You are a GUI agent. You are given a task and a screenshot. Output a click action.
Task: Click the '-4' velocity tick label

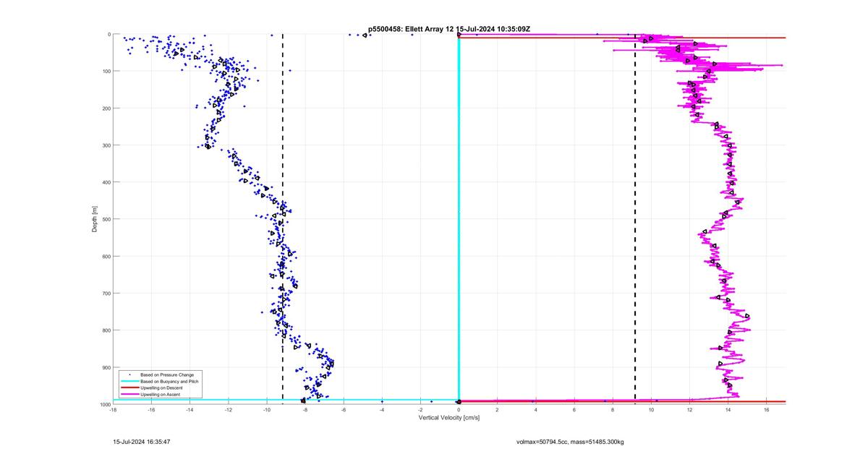(382, 410)
